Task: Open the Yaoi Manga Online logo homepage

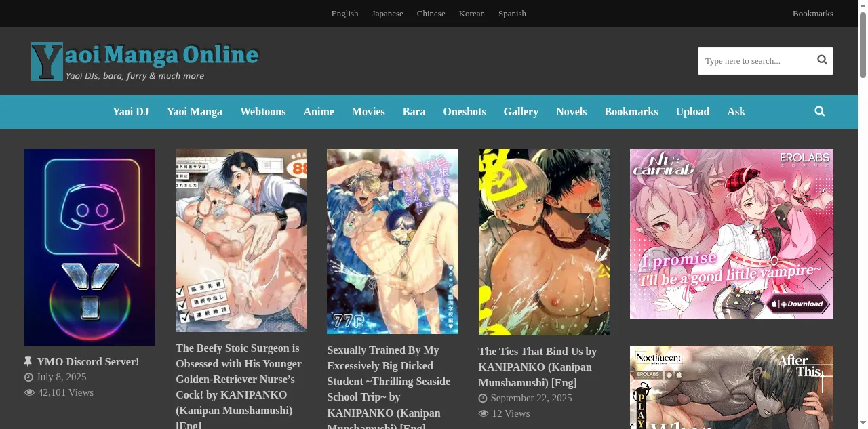Action: coord(144,62)
